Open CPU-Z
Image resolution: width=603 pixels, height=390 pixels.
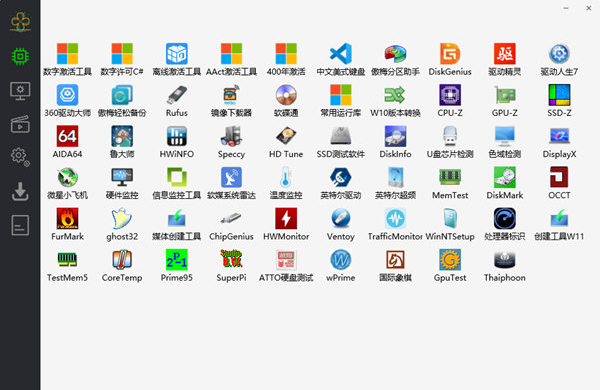[450, 100]
